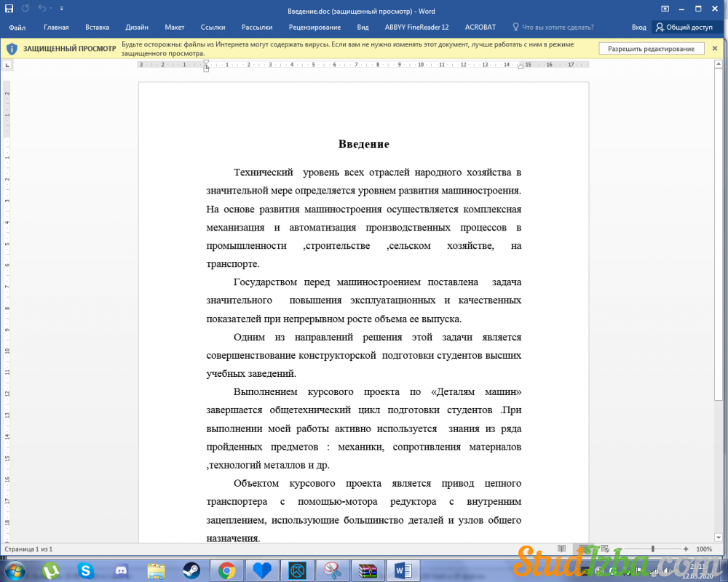Open the Windows Start menu

pos(15,570)
